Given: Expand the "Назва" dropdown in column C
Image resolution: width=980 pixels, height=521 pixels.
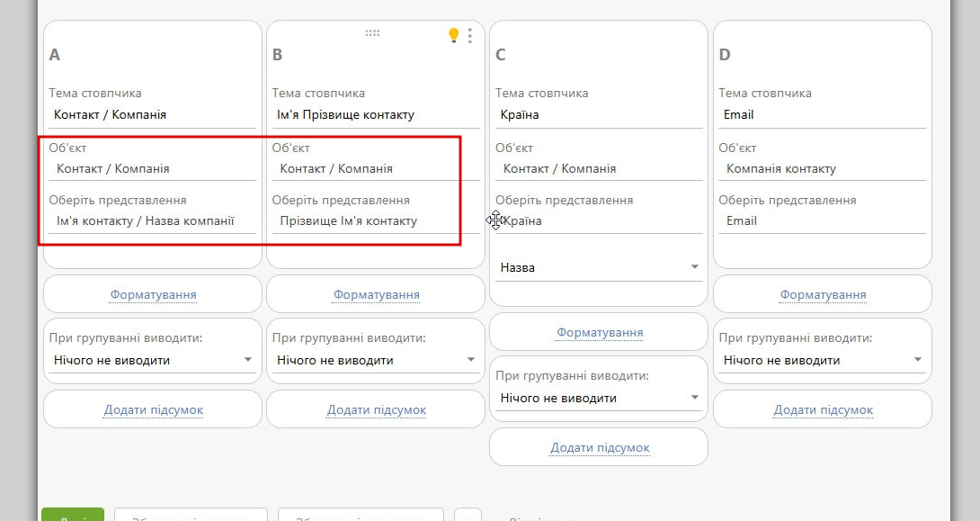Looking at the screenshot, I should point(599,267).
